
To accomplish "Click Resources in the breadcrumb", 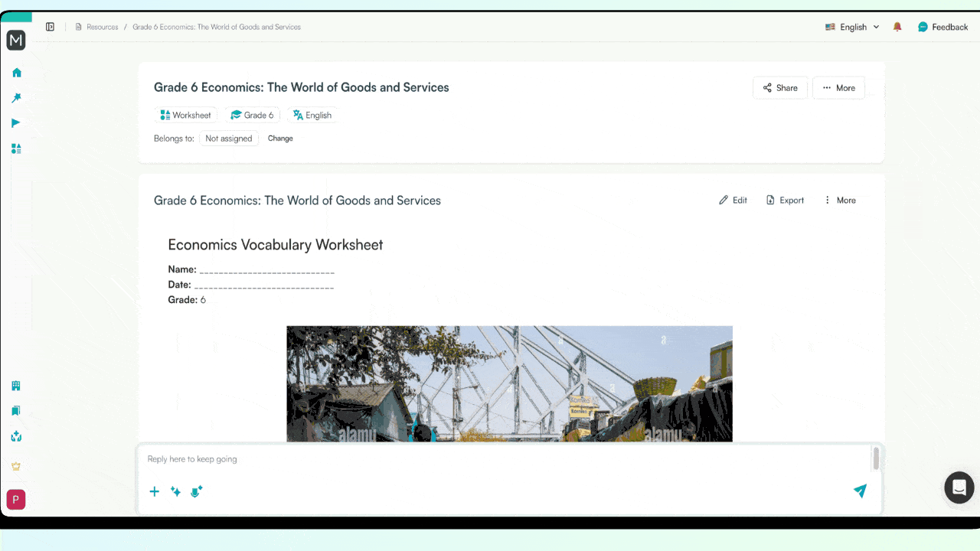I will pos(102,27).
